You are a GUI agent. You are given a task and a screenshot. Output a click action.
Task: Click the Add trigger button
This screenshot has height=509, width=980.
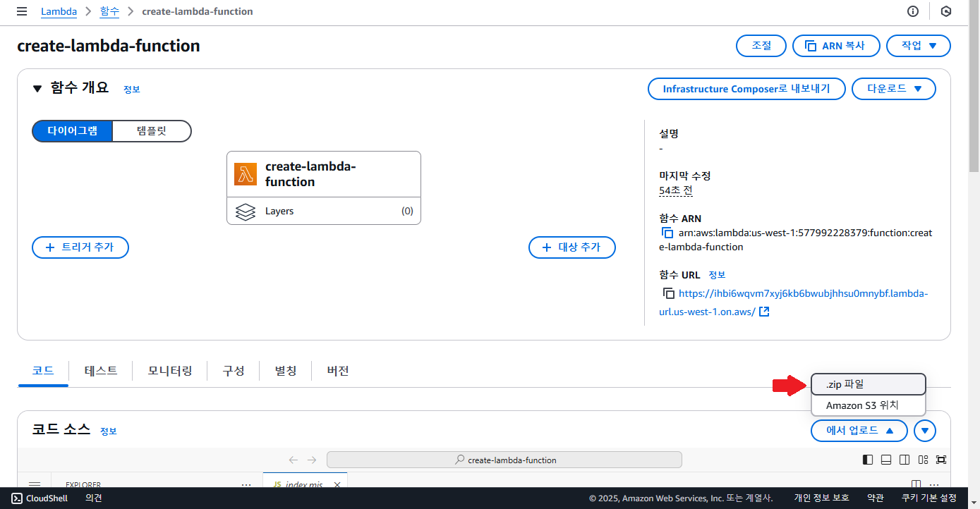point(80,247)
